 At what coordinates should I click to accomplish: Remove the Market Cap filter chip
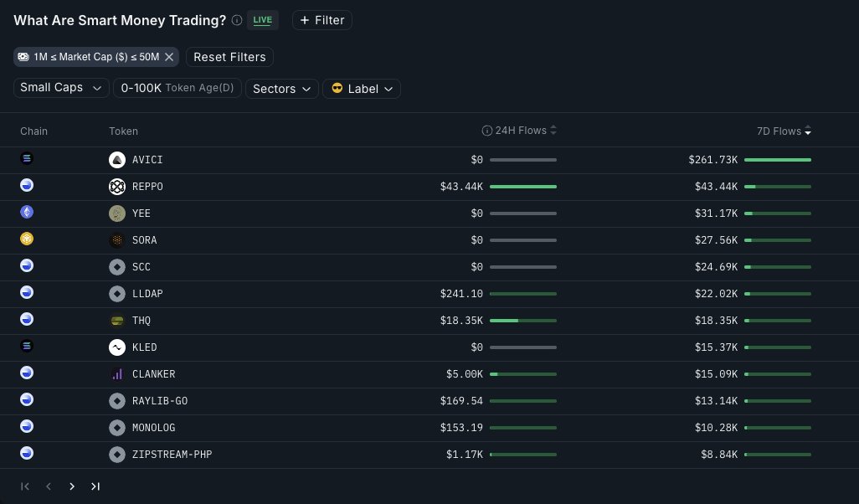click(x=169, y=57)
